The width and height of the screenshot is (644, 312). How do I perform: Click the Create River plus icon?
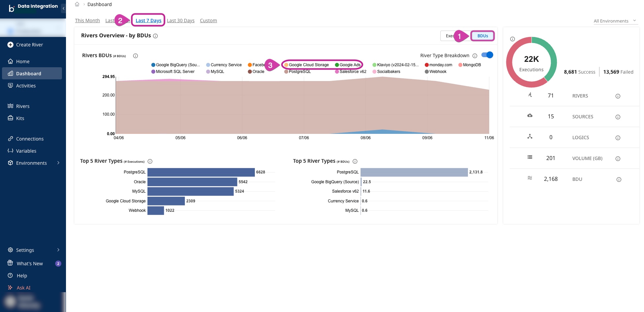[10, 45]
